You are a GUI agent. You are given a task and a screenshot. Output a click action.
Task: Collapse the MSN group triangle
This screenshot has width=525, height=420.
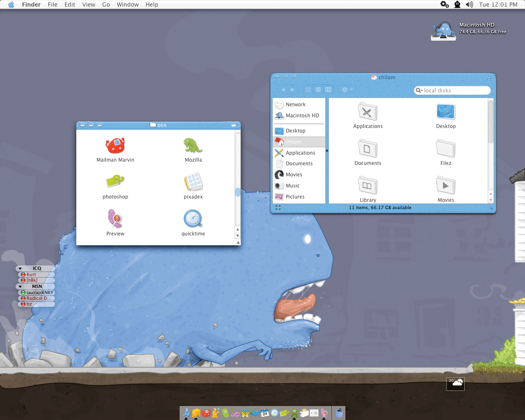20,287
